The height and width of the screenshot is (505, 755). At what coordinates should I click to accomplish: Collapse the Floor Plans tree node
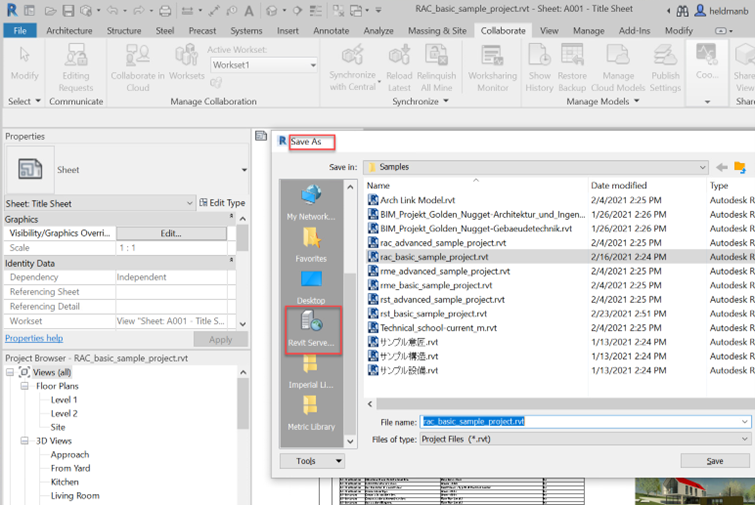point(25,386)
